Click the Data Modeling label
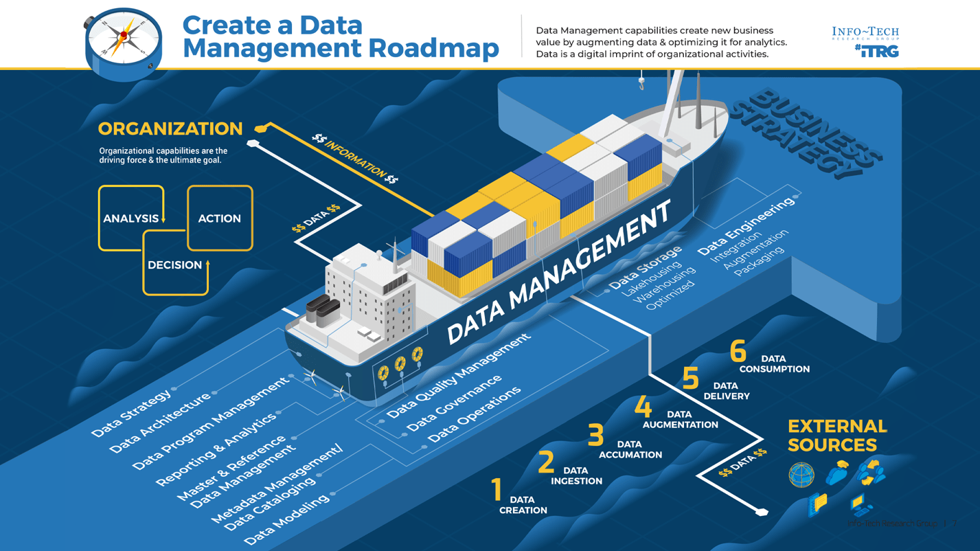Image resolution: width=980 pixels, height=551 pixels. click(x=287, y=520)
